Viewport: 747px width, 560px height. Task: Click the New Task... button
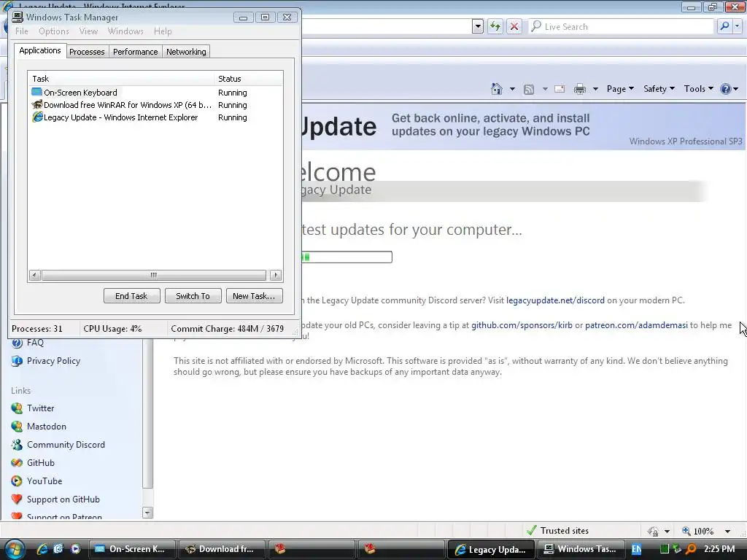pyautogui.click(x=254, y=296)
